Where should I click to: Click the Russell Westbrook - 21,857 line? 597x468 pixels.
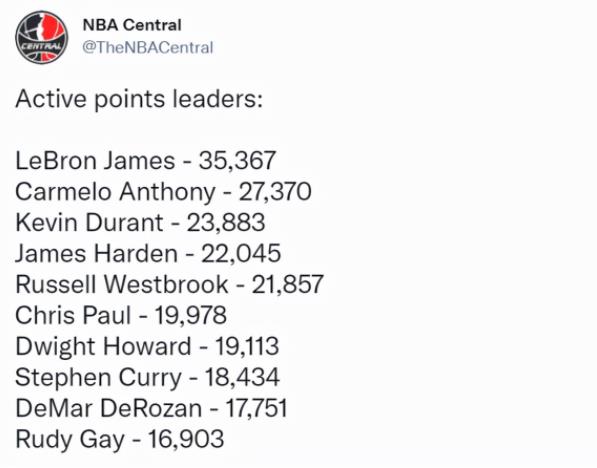coord(169,284)
